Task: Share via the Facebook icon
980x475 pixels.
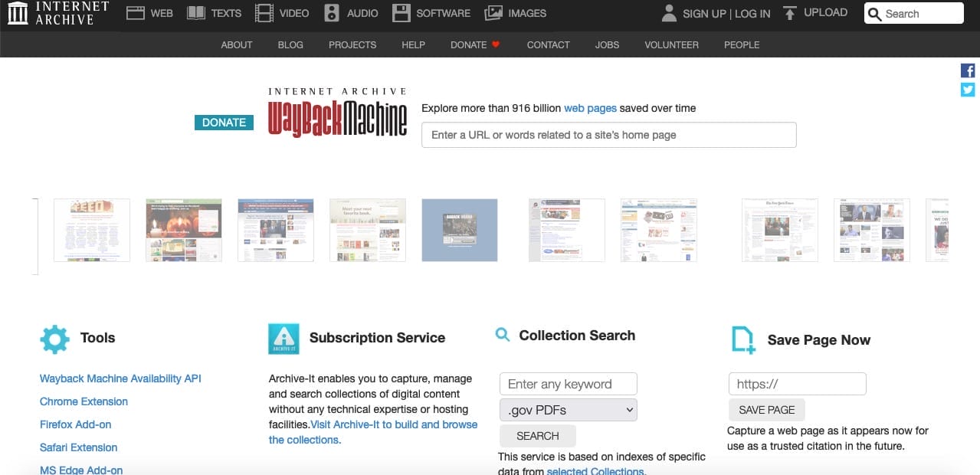Action: (x=967, y=70)
